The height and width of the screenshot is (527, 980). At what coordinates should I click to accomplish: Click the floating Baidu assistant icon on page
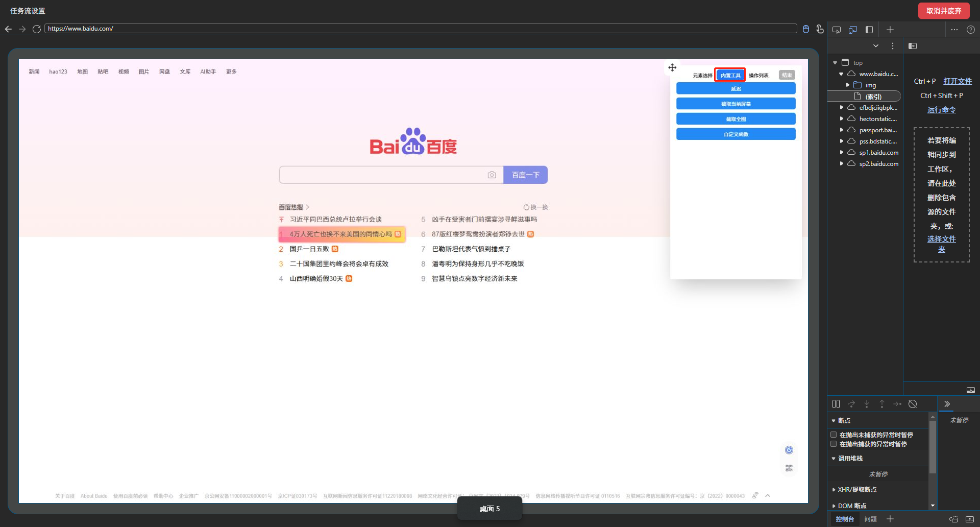tap(789, 450)
